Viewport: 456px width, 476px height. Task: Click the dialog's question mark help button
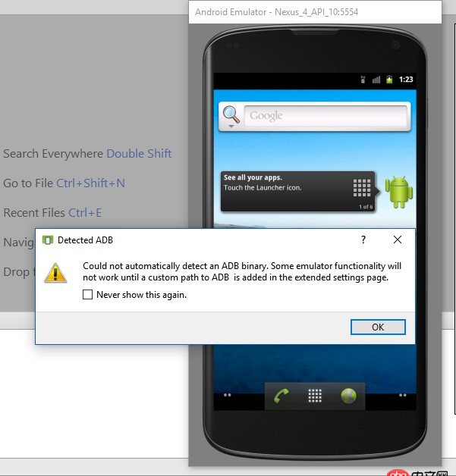point(363,240)
